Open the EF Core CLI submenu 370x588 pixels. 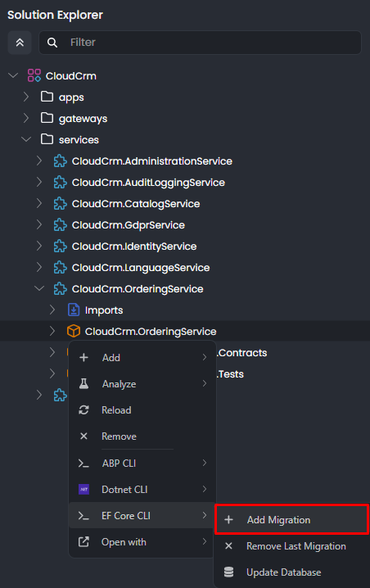[x=142, y=516]
